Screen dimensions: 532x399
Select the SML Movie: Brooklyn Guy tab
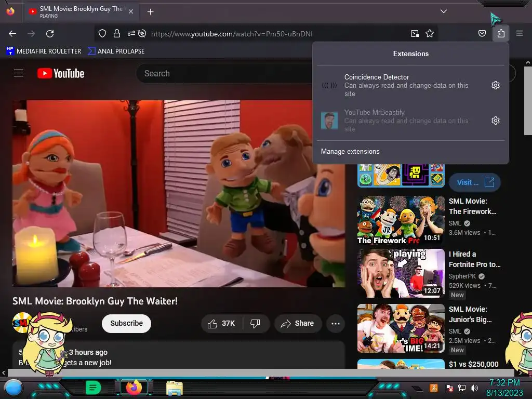click(x=82, y=12)
